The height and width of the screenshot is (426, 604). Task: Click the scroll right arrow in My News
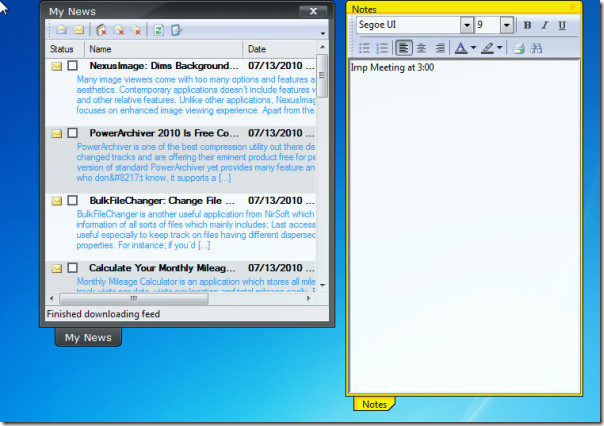[308, 299]
